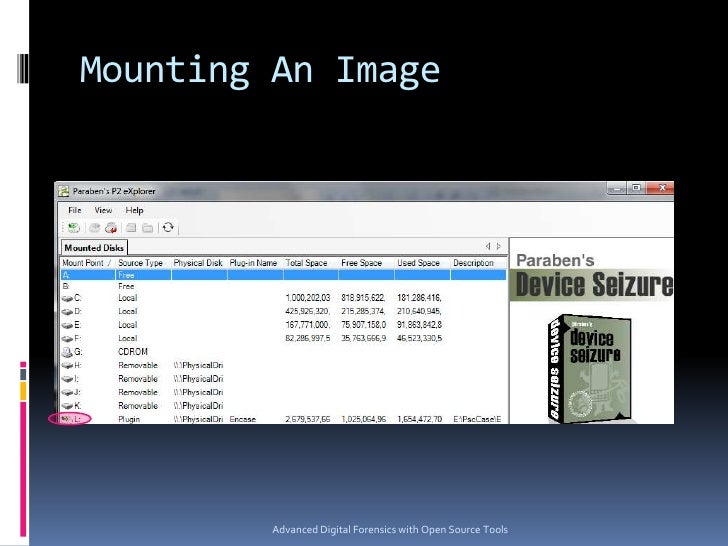Sort by Source Type column header
The image size is (728, 546).
coord(143,263)
